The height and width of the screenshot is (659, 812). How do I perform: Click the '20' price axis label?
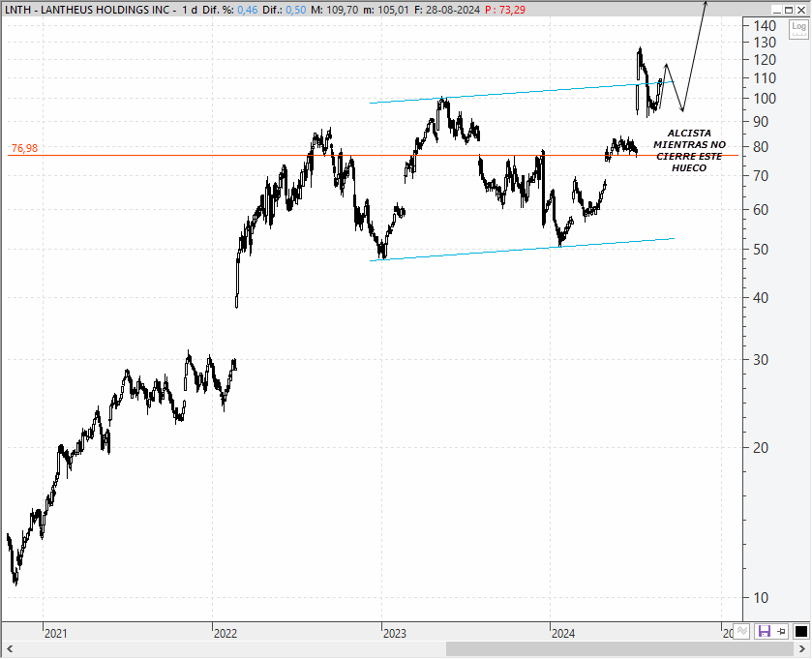point(761,448)
